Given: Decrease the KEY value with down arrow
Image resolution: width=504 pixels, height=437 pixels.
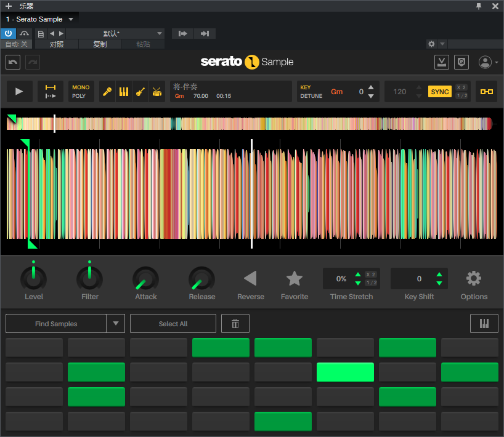Looking at the screenshot, I should click(371, 96).
